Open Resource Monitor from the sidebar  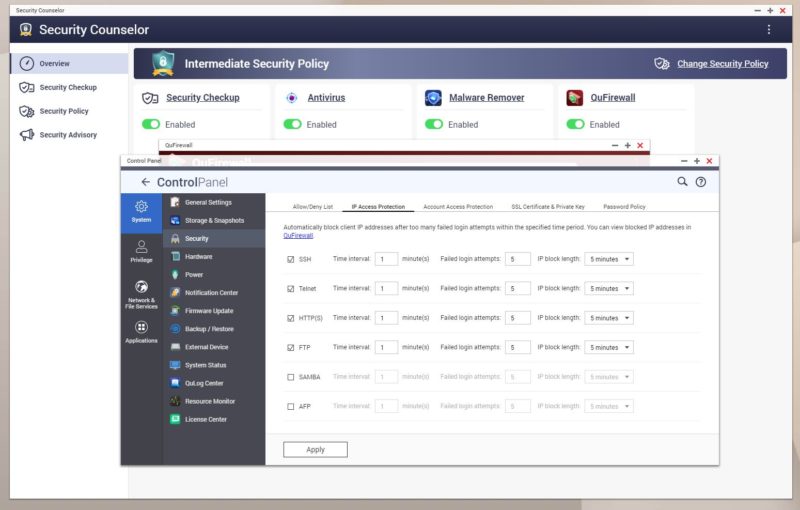[210, 401]
